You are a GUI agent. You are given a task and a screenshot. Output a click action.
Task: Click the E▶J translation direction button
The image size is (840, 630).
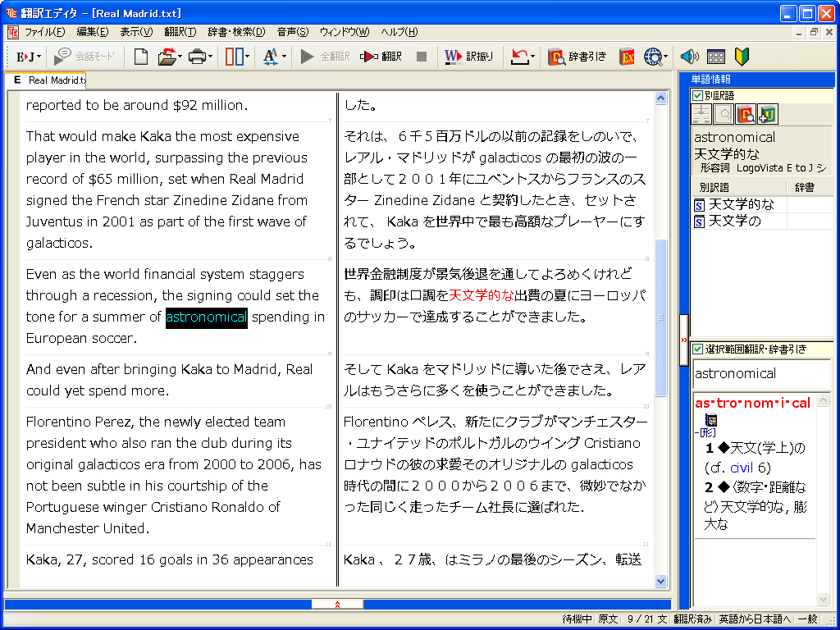25,57
